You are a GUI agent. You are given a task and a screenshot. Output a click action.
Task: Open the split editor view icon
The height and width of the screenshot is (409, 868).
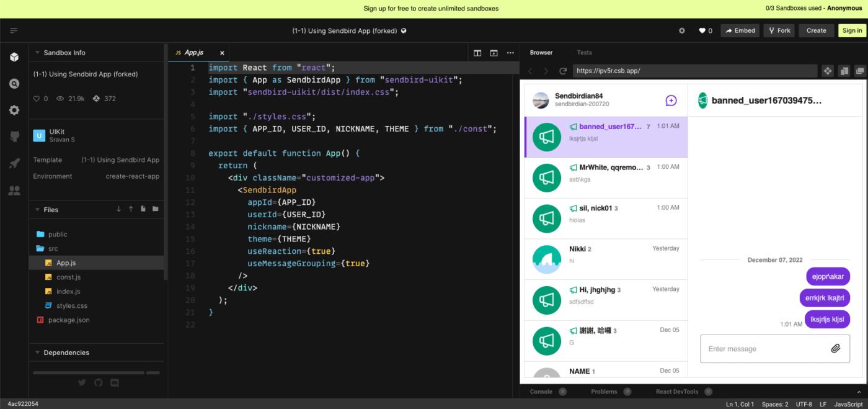(x=477, y=53)
